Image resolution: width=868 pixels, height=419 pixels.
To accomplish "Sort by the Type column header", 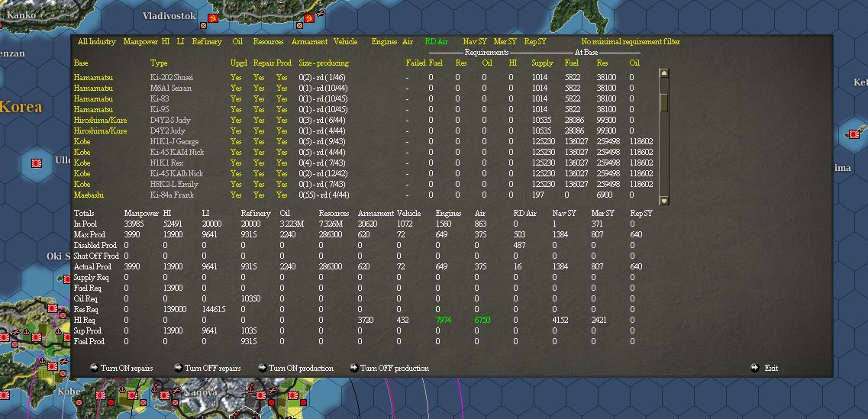I will 158,63.
